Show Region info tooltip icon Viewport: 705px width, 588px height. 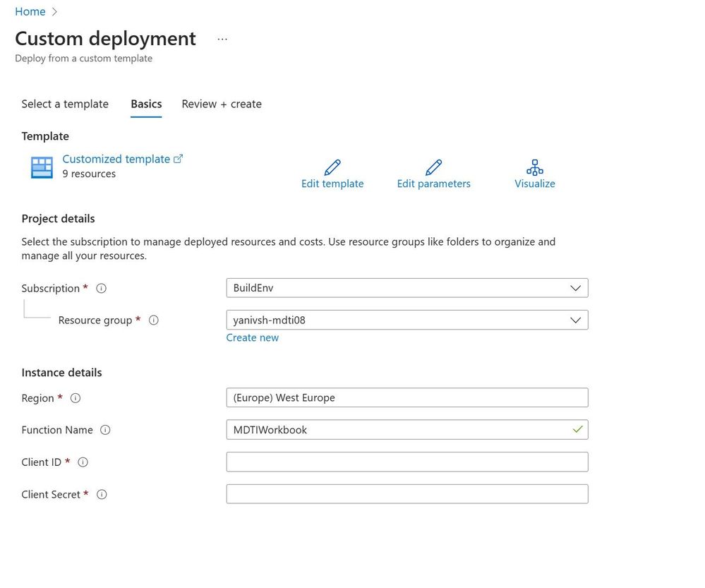76,398
